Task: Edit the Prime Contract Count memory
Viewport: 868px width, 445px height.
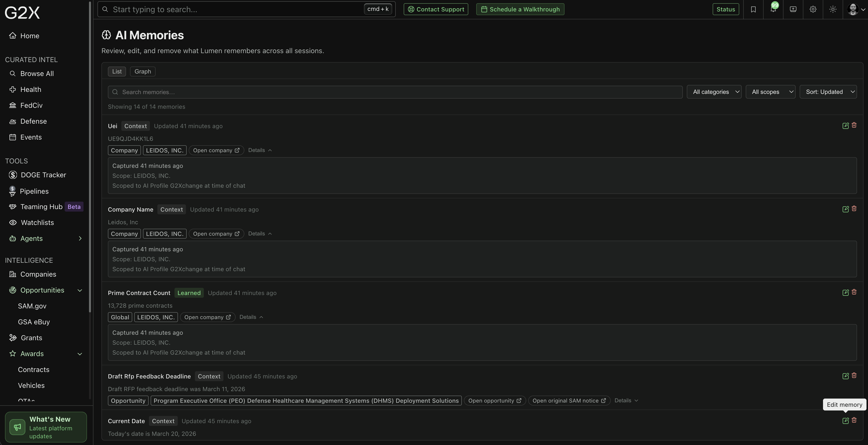Action: coord(845,293)
